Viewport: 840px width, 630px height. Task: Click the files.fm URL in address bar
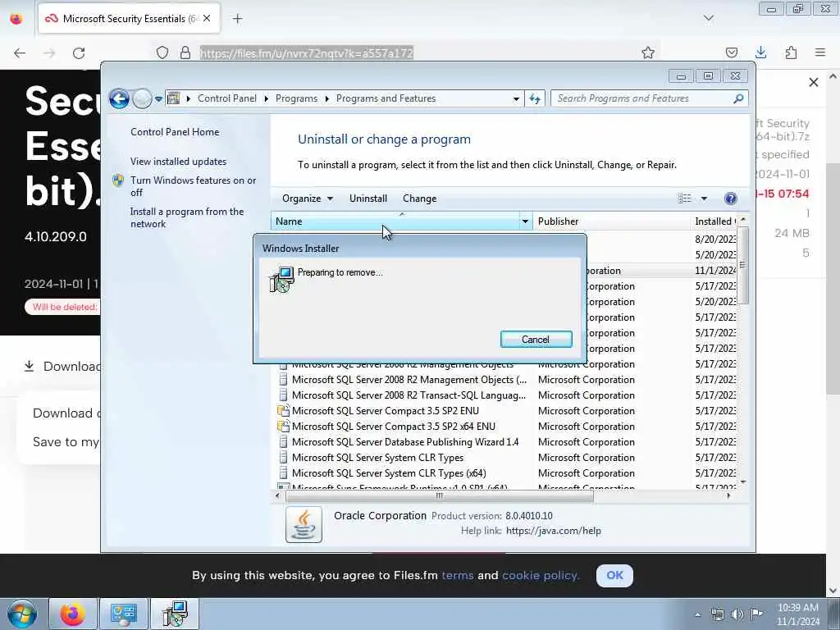(x=307, y=53)
